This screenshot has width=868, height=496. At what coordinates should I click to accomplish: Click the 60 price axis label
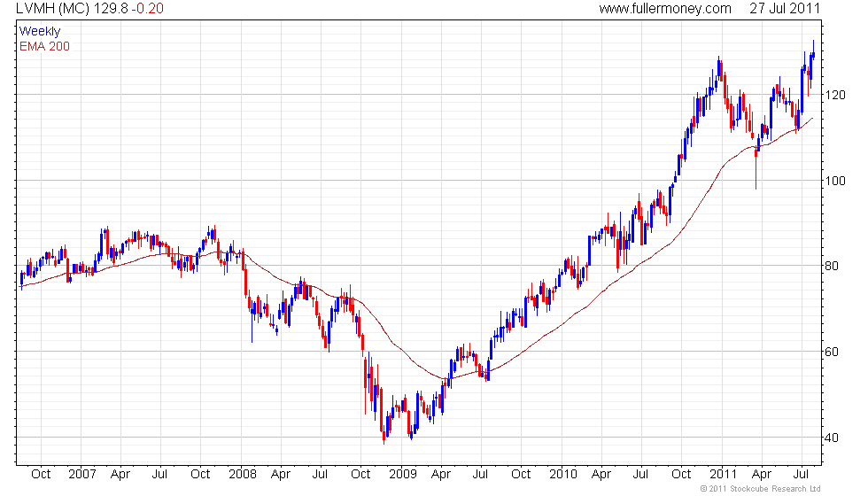coord(832,353)
